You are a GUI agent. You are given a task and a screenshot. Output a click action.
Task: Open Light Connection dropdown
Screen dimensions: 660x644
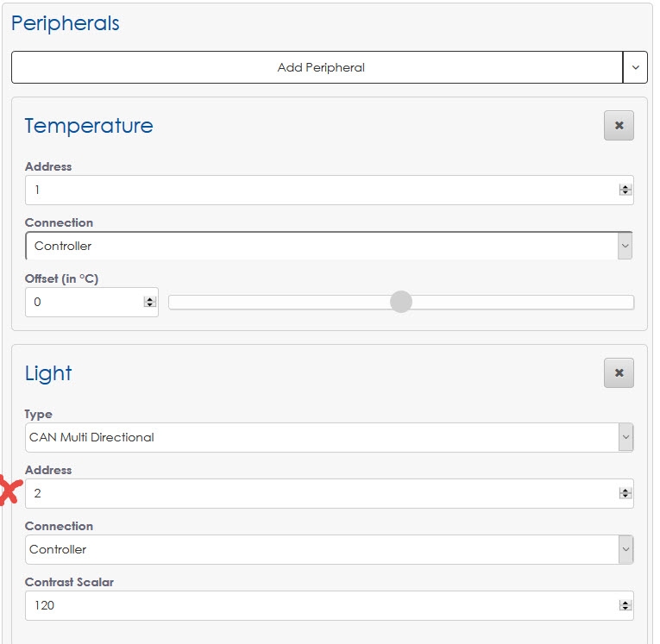[328, 549]
